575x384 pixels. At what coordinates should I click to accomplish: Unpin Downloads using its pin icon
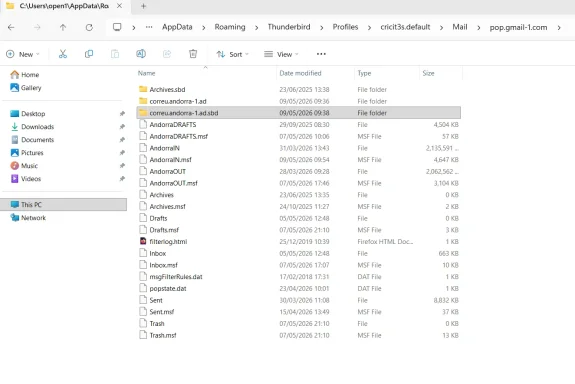click(122, 127)
